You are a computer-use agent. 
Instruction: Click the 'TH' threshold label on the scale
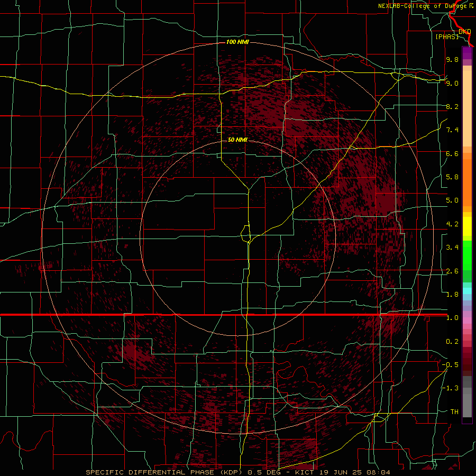coord(454,412)
